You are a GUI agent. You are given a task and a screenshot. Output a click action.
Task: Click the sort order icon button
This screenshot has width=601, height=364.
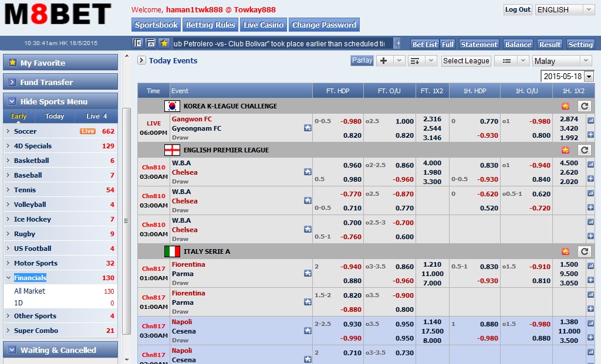pos(415,60)
